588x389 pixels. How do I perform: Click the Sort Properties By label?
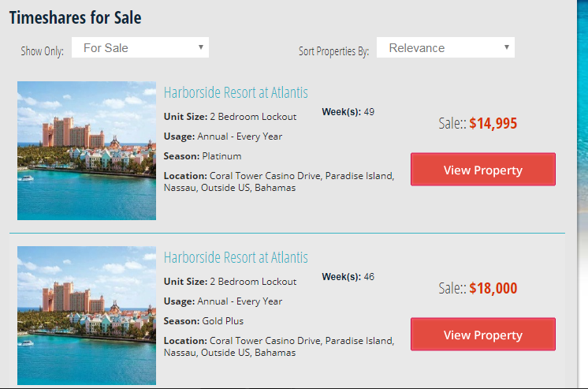333,50
